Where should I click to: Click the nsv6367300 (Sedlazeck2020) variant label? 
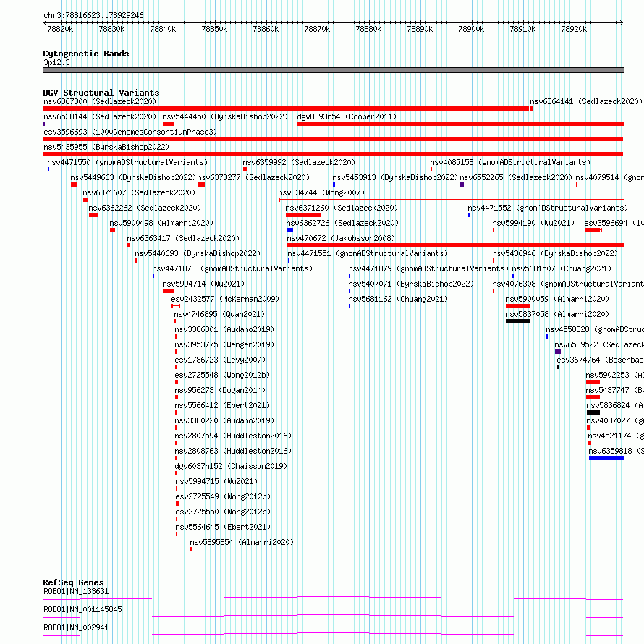pos(100,101)
